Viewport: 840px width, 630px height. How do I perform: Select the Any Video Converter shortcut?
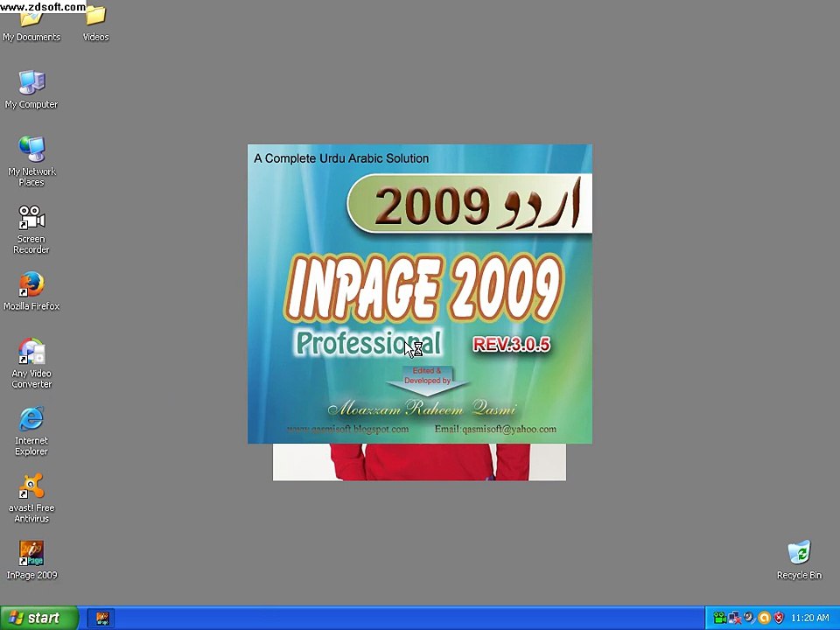(x=31, y=363)
